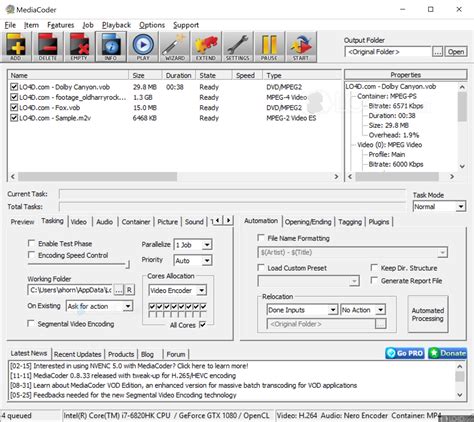The width and height of the screenshot is (474, 422).
Task: Launch the WIZARD toolbar icon
Action: 175,47
